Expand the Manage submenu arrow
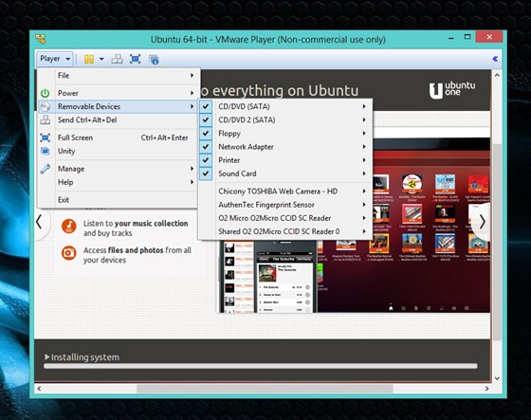This screenshot has width=531, height=420. pos(192,169)
